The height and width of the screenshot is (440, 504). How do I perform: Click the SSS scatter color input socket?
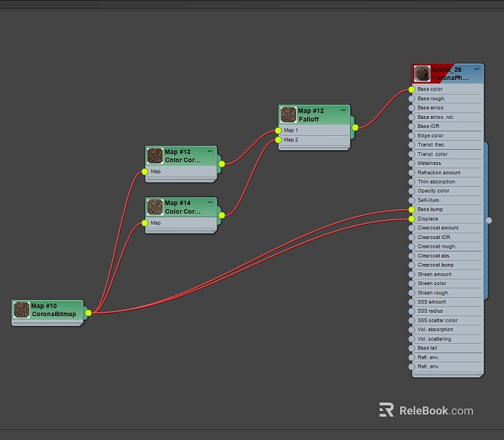click(411, 320)
